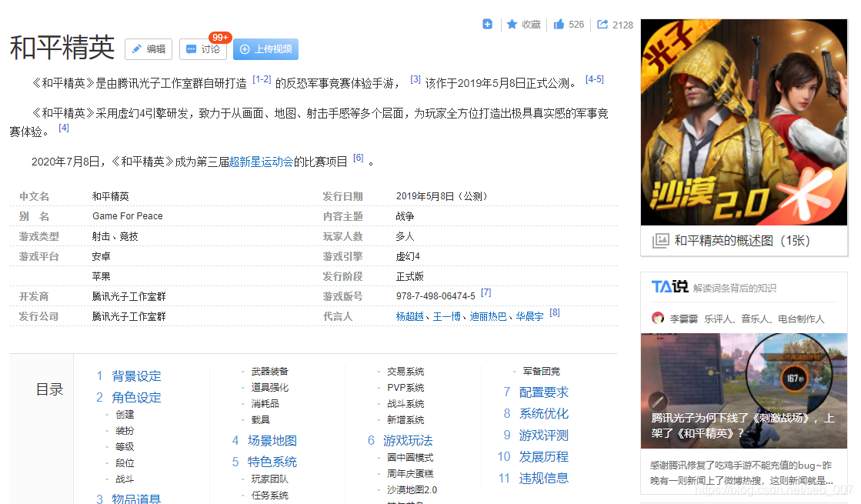Image resolution: width=861 pixels, height=504 pixels.
Task: Click the star icon to favorite the entry
Action: (512, 24)
